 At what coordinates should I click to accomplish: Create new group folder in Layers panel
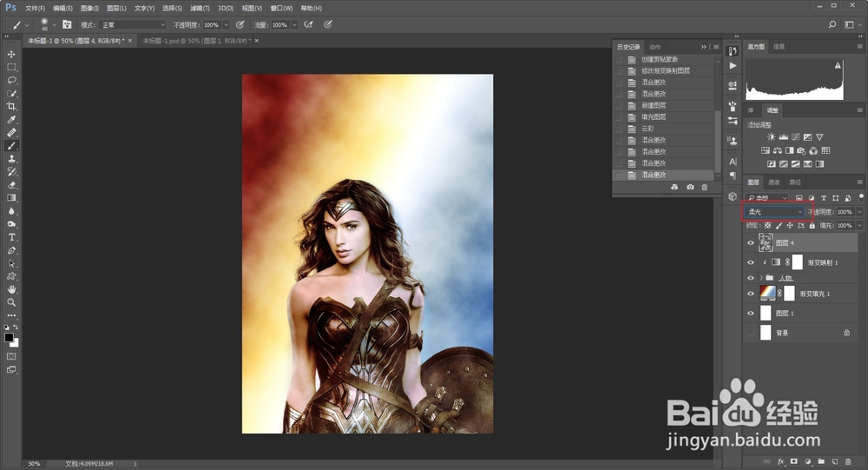click(x=821, y=461)
